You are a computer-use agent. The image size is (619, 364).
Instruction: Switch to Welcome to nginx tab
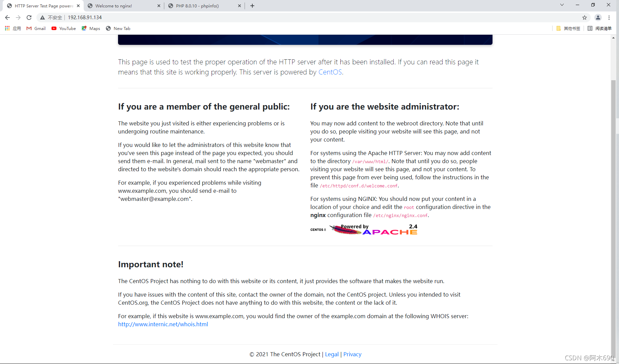click(x=123, y=6)
